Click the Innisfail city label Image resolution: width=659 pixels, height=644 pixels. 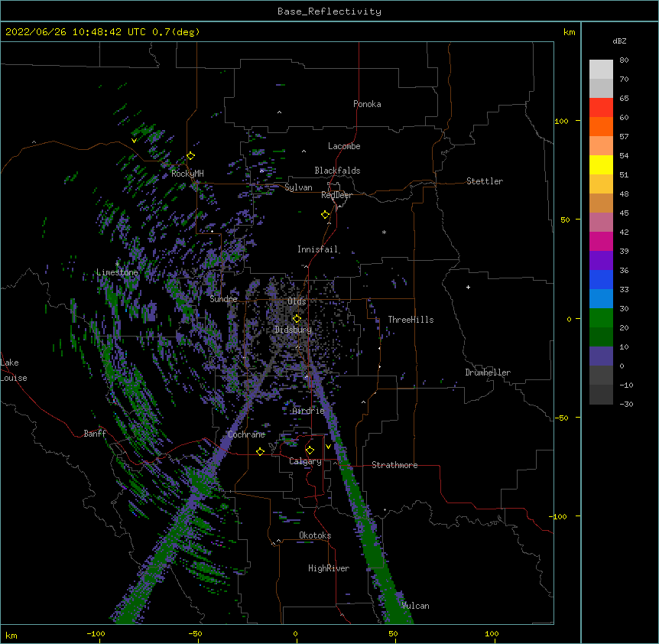[317, 249]
